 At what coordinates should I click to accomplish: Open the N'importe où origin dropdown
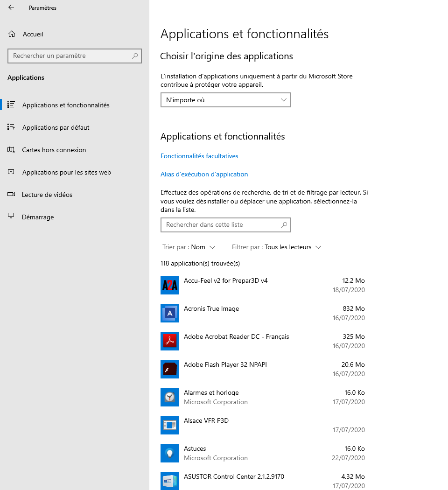(x=225, y=100)
